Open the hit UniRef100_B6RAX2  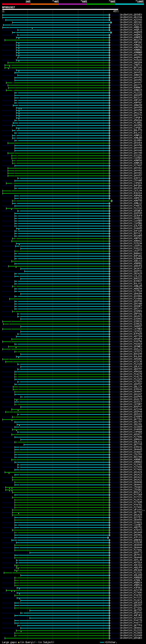point(131,254)
